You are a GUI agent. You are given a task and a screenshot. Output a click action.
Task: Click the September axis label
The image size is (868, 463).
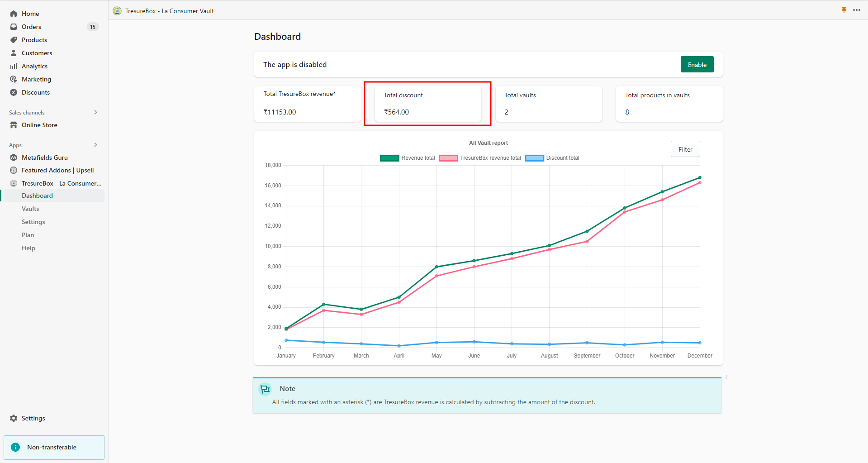click(587, 356)
